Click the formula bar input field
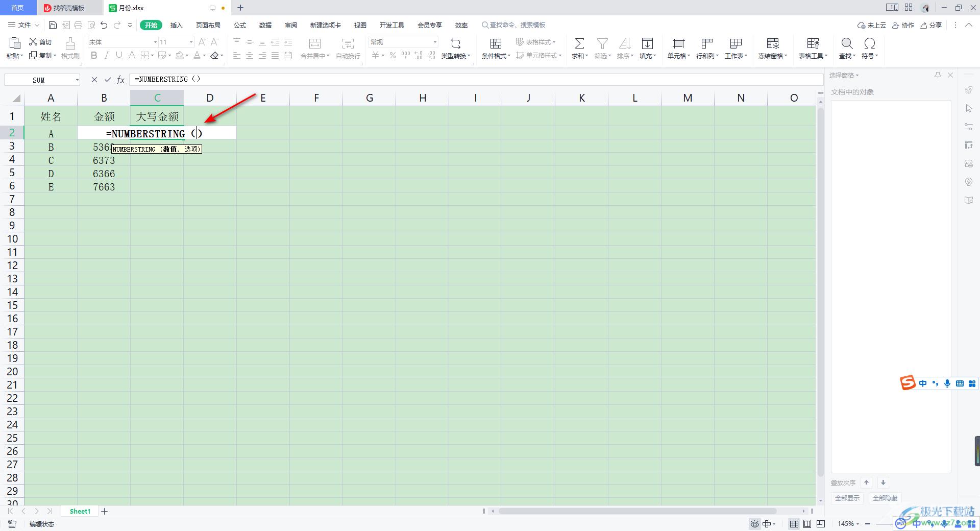The width and height of the screenshot is (980, 531). click(x=476, y=80)
